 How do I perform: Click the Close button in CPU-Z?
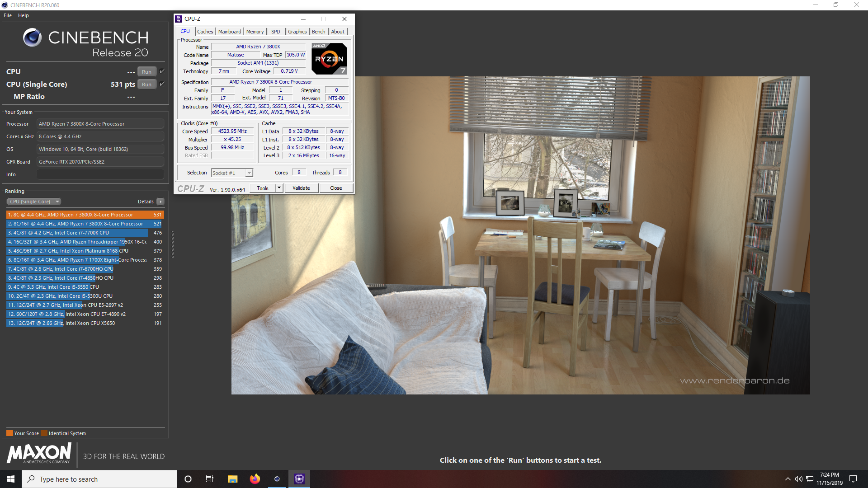[x=336, y=188]
